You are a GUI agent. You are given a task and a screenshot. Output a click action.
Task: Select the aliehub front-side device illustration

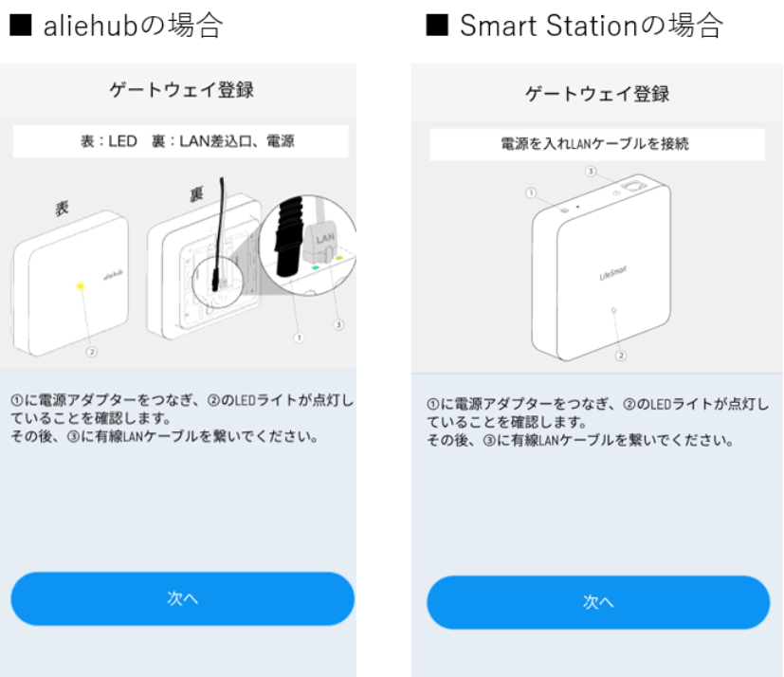pyautogui.click(x=71, y=284)
